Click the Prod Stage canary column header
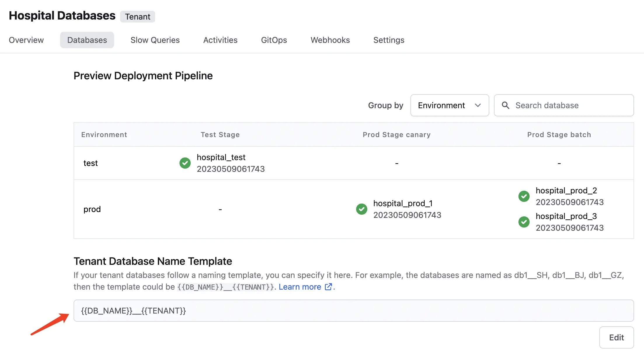644x357 pixels. coord(397,134)
